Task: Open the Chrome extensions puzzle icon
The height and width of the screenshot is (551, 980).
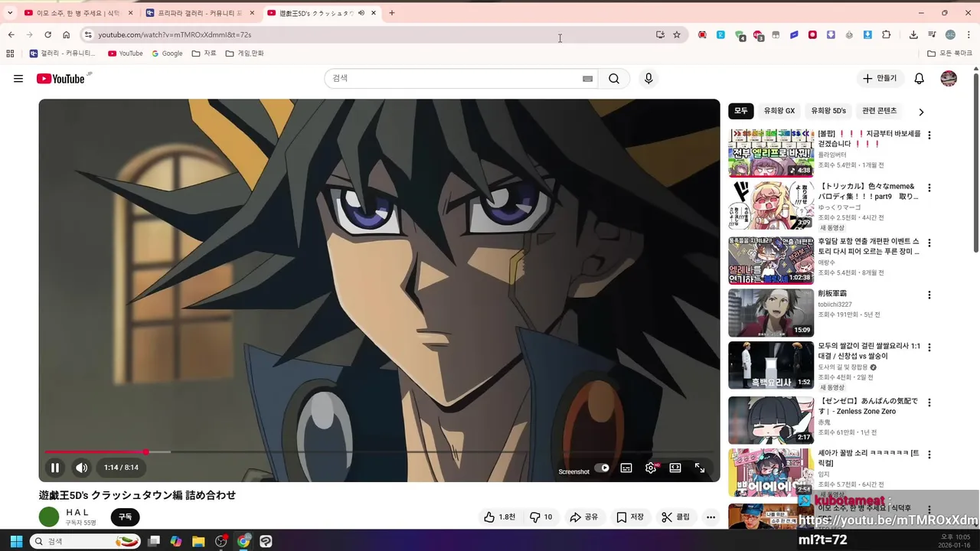Action: 887,34
